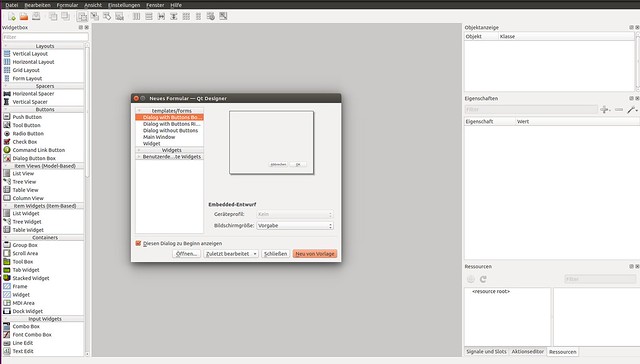
Task: Select the Main Window template
Action: (159, 137)
